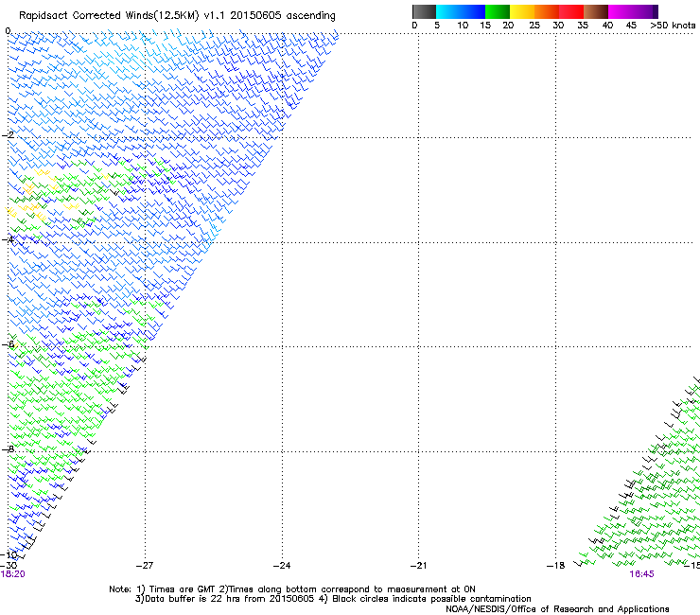This screenshot has height=615, width=700.
Task: Click the magenta 40-45 knots color segment
Action: tap(621, 11)
